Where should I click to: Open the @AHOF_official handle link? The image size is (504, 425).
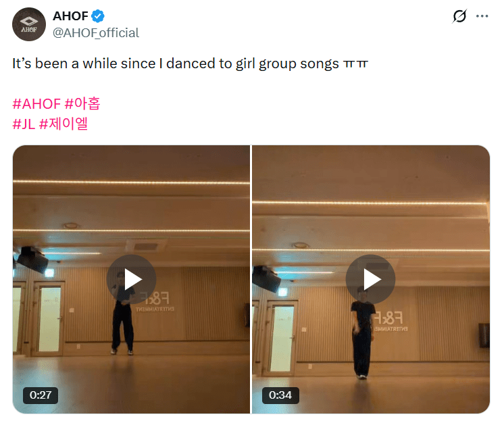(x=96, y=33)
